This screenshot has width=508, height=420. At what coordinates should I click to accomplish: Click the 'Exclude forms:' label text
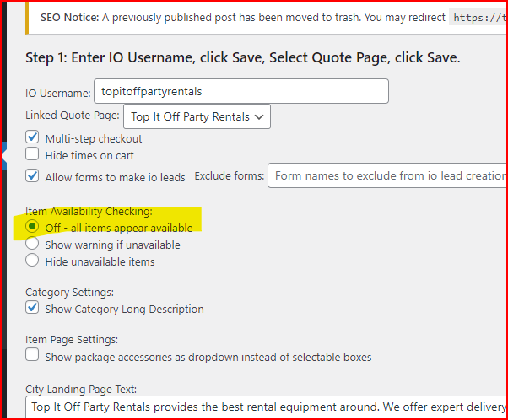click(228, 176)
